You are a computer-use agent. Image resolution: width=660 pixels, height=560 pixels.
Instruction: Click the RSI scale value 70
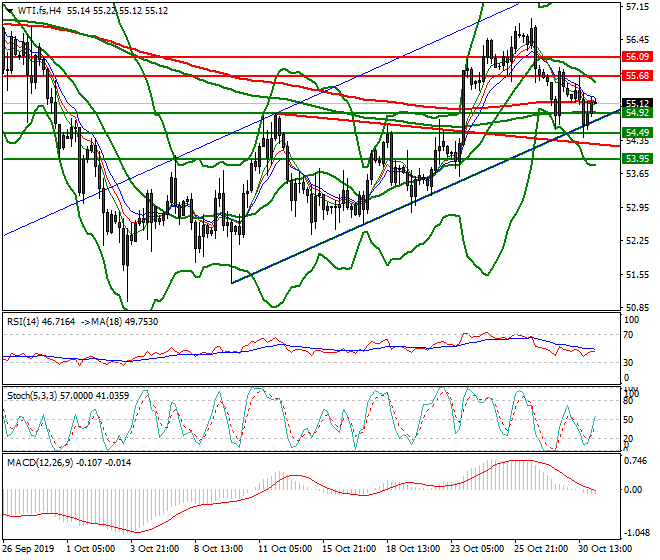tap(628, 335)
